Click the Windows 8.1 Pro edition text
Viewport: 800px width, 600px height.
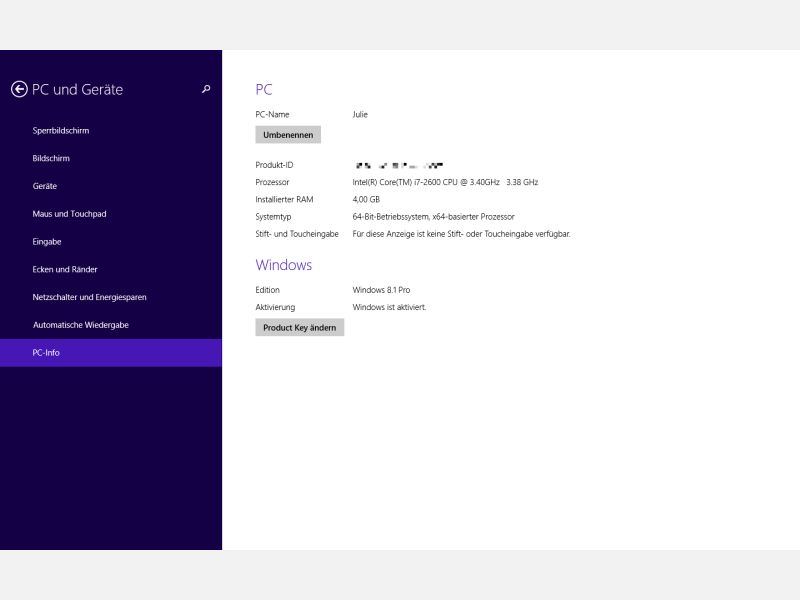point(381,290)
